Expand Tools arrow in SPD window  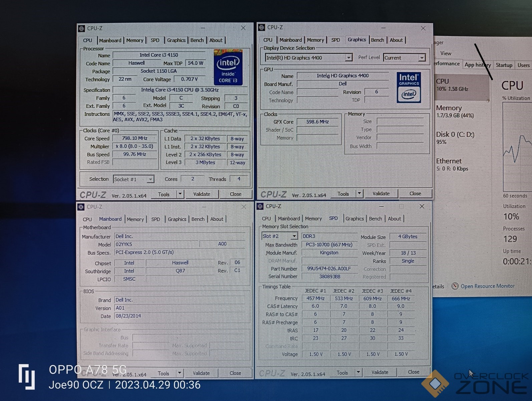point(358,372)
